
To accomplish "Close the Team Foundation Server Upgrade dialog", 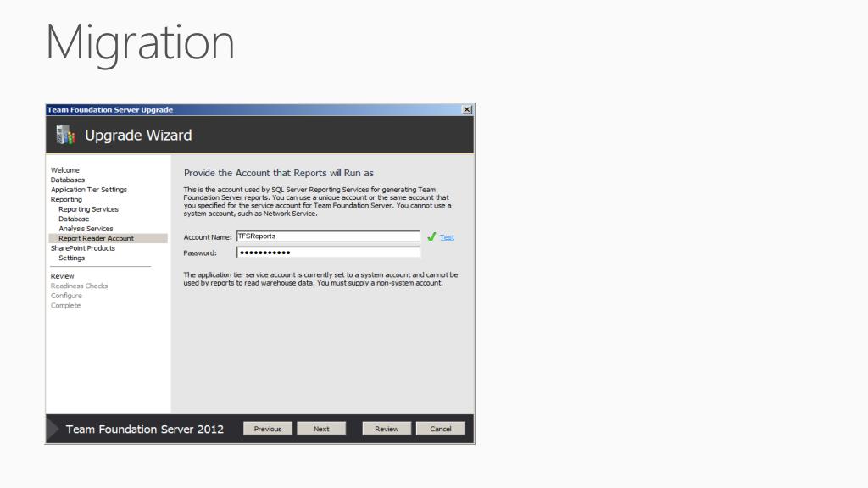I will [467, 109].
